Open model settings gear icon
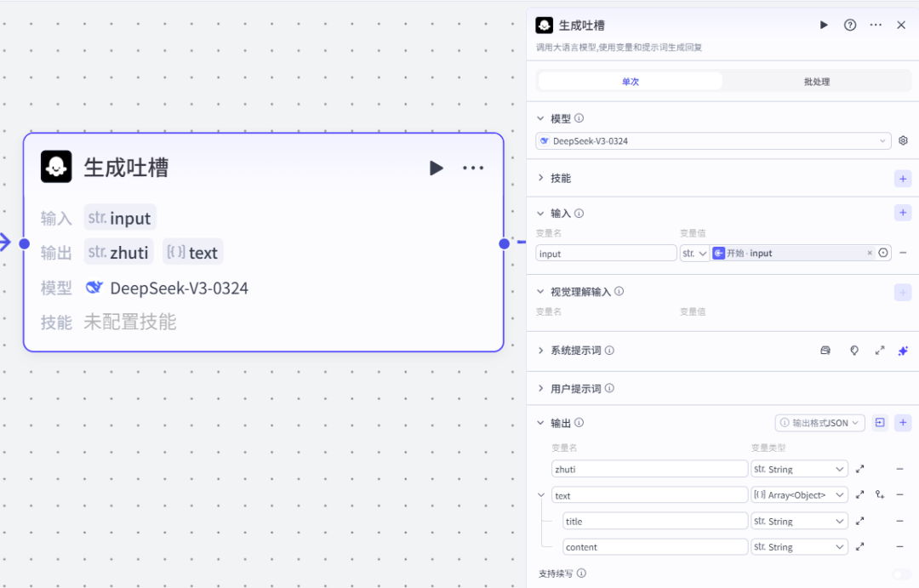 tap(903, 140)
